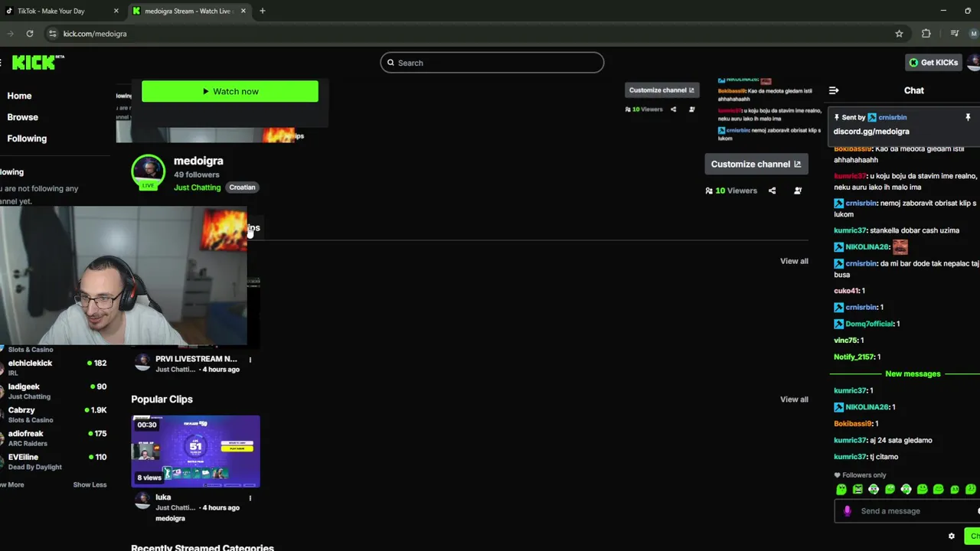Screen dimensions: 980x551
Task: Open the browser extensions puzzle icon
Action: (x=926, y=34)
